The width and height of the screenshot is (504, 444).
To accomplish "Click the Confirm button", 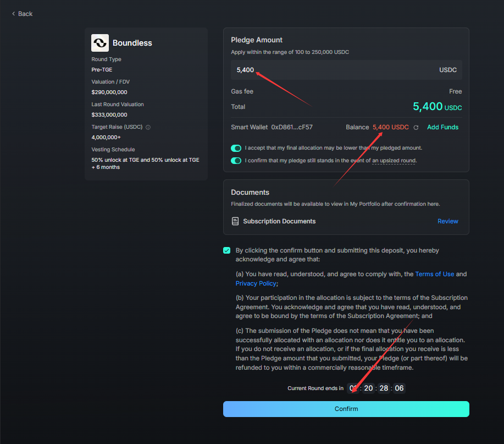I will pos(346,409).
